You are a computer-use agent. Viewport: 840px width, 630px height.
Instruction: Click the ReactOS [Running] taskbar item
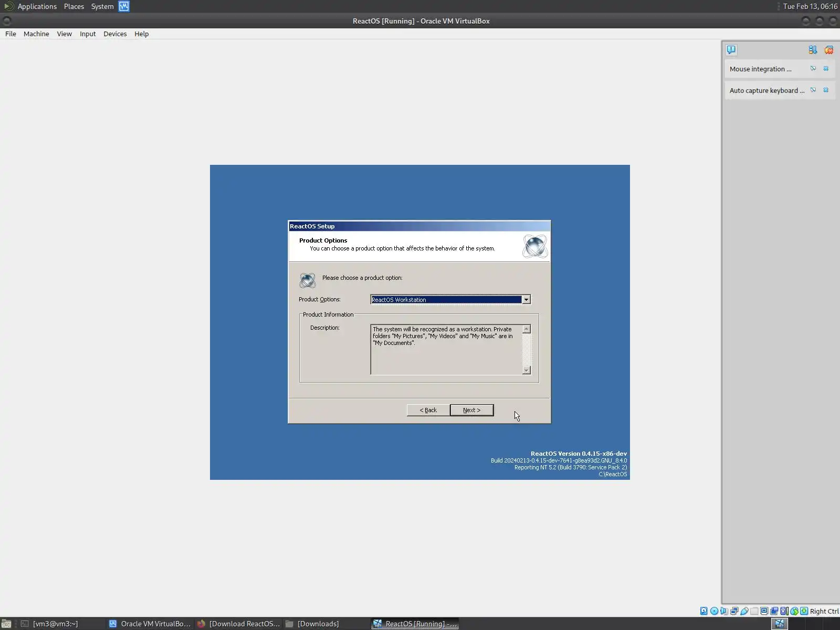point(415,624)
